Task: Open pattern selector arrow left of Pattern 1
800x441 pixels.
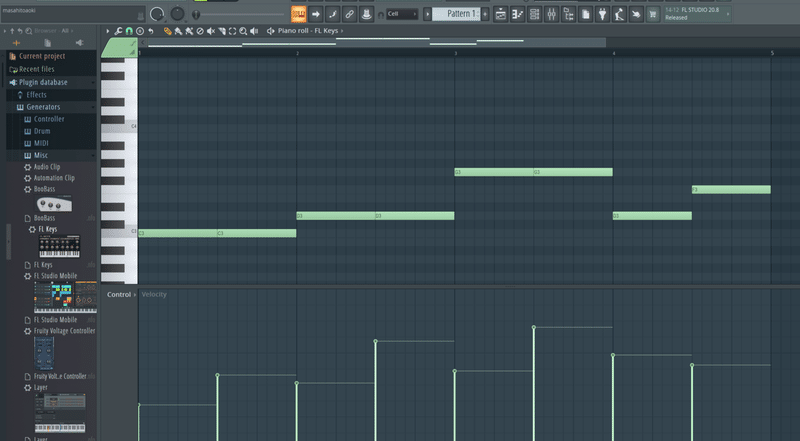Action: point(428,14)
